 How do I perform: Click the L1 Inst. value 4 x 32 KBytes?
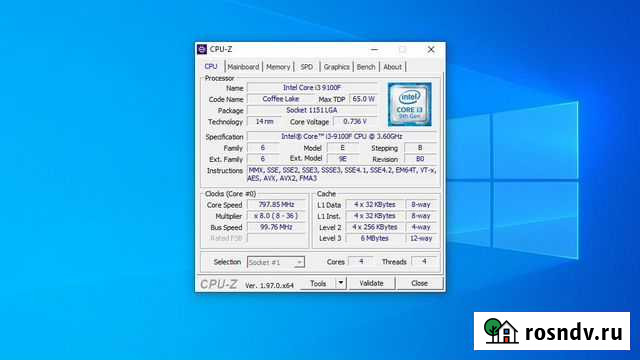(x=375, y=216)
